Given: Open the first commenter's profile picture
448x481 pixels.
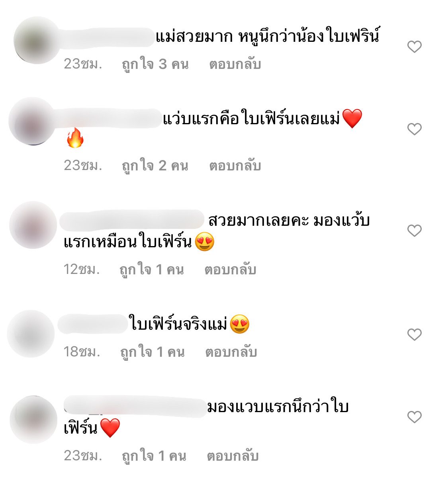Looking at the screenshot, I should [x=37, y=40].
